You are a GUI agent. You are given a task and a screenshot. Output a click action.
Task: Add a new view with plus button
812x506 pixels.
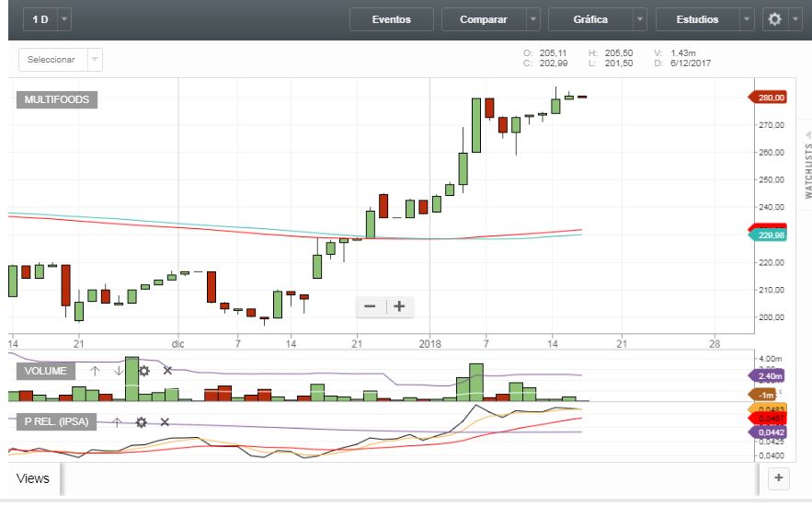pos(778,477)
